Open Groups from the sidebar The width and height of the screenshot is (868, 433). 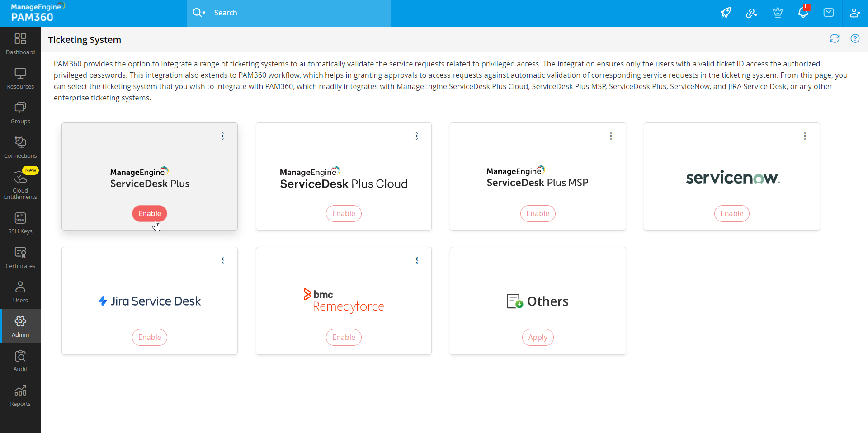click(20, 113)
